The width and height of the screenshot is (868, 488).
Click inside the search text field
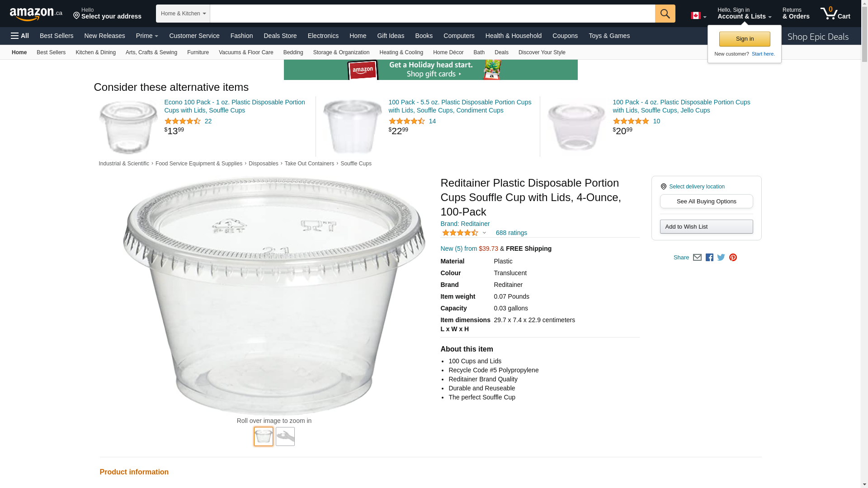pyautogui.click(x=432, y=14)
